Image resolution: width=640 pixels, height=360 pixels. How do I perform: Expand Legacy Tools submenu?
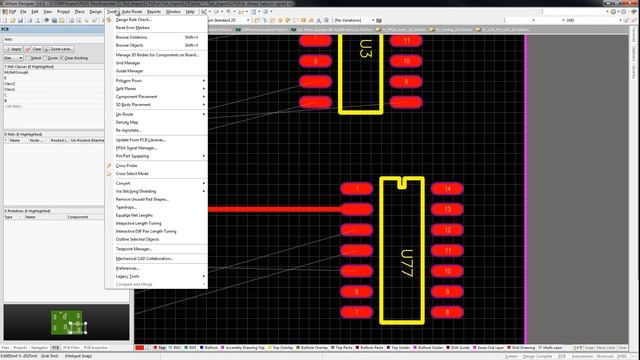click(x=156, y=276)
